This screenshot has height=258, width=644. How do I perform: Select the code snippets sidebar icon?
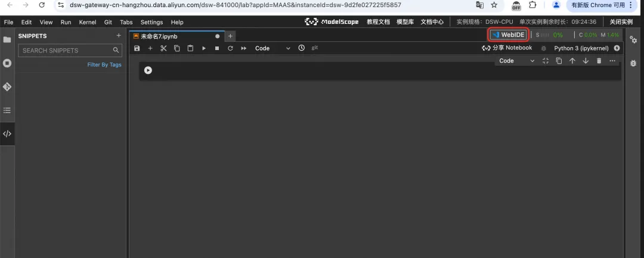pyautogui.click(x=7, y=133)
